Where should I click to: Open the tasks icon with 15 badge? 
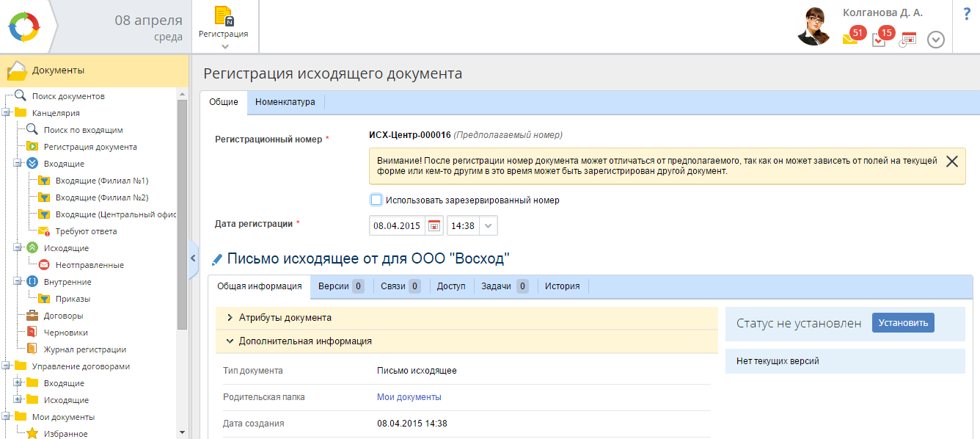click(x=880, y=38)
